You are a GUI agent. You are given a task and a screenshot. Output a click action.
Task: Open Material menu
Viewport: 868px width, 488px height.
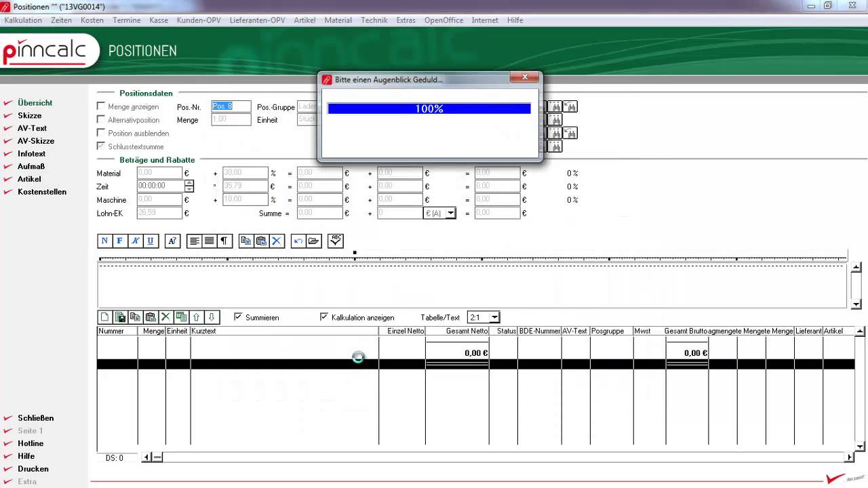point(338,20)
